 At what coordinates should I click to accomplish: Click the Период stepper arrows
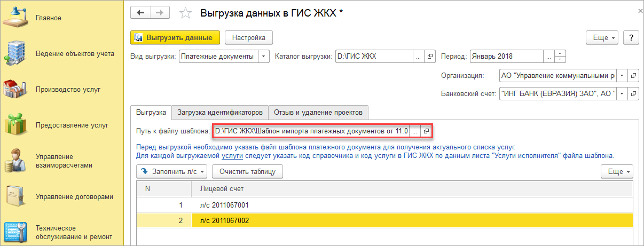click(x=560, y=56)
